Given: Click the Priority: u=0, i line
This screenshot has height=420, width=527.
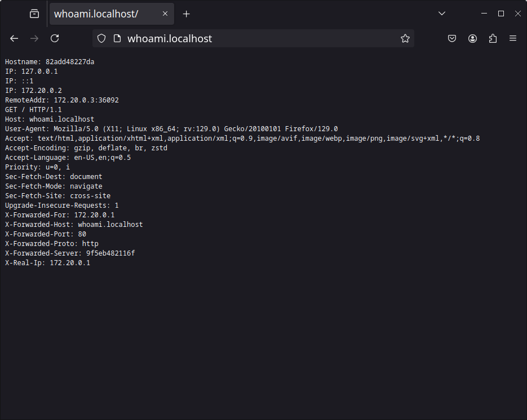Looking at the screenshot, I should [x=37, y=167].
